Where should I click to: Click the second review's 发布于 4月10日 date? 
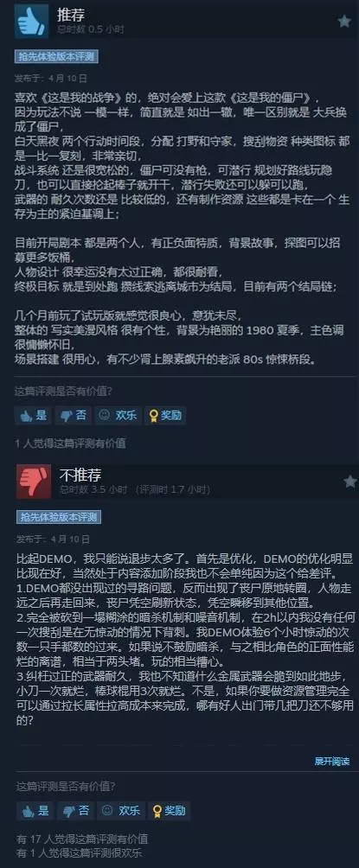pos(53,539)
